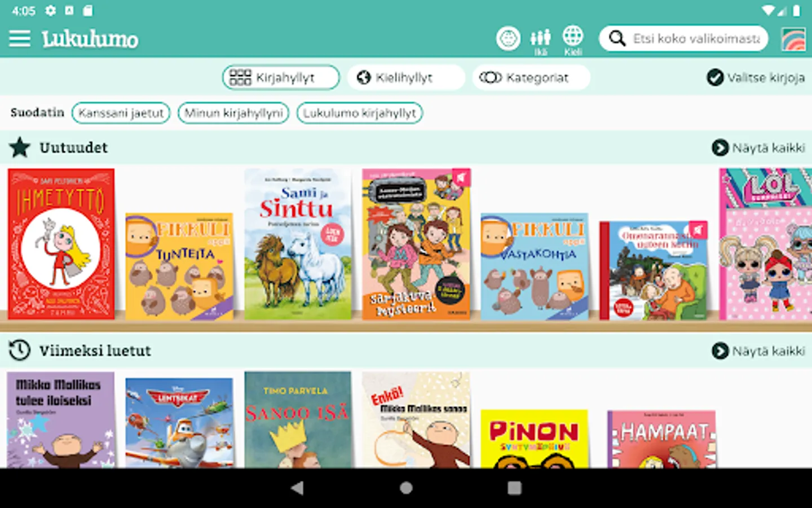
Task: Click the Viimeksi luetut section heading
Action: click(x=95, y=351)
